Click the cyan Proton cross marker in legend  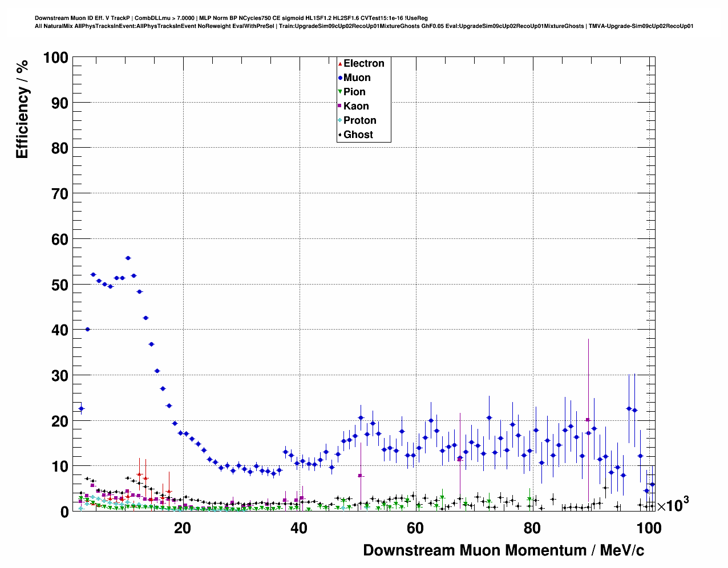(340, 120)
